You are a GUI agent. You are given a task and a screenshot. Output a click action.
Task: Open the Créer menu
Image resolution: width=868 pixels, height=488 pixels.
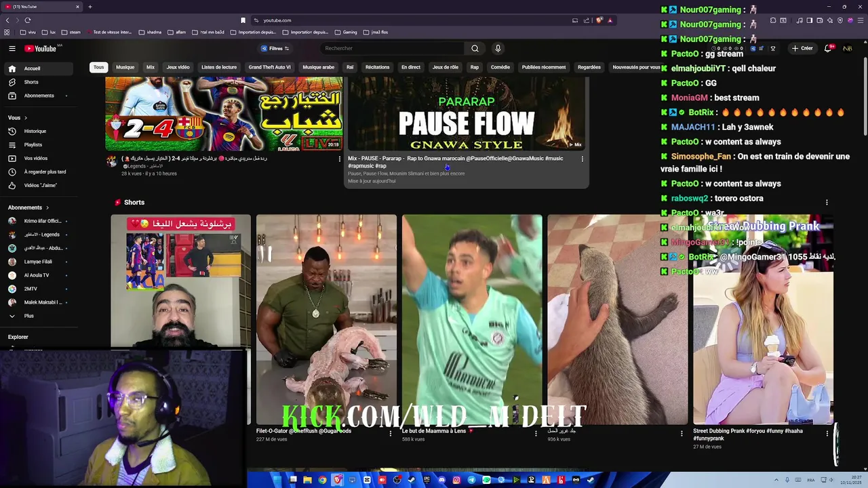pos(802,48)
